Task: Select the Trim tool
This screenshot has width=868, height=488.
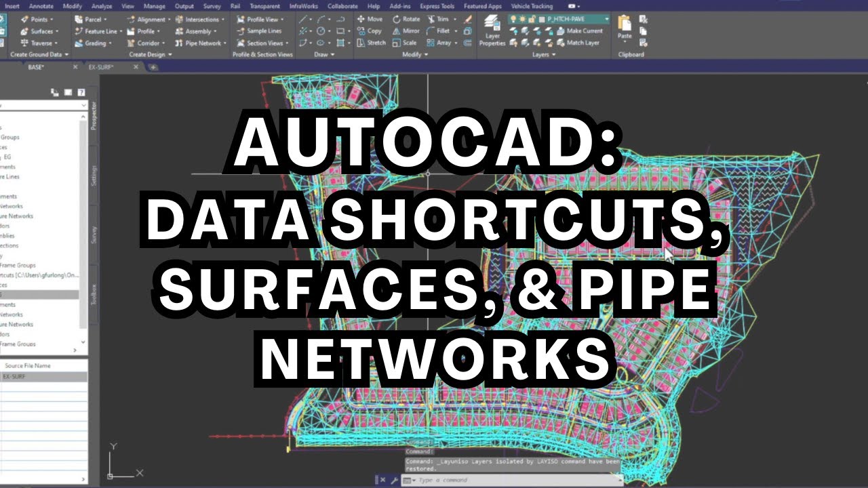Action: click(x=438, y=19)
